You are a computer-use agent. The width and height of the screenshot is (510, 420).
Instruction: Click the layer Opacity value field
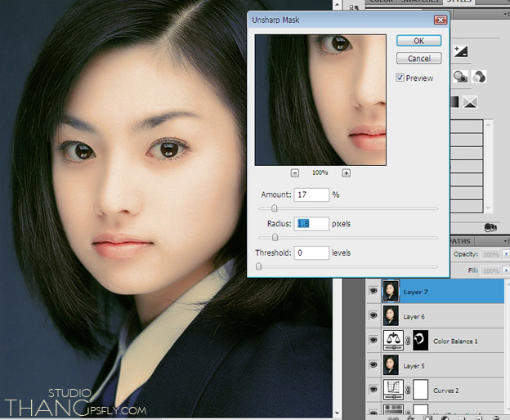491,254
